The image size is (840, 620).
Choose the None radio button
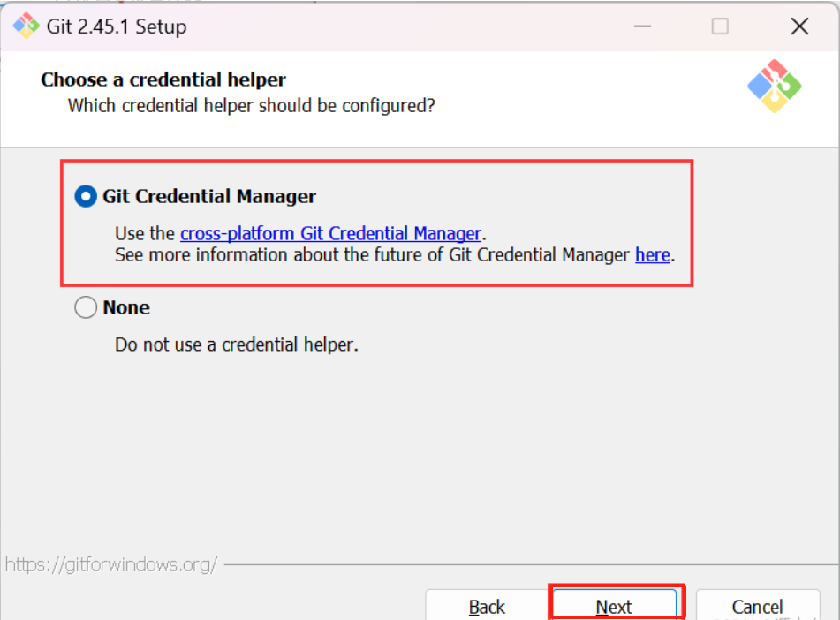86,307
